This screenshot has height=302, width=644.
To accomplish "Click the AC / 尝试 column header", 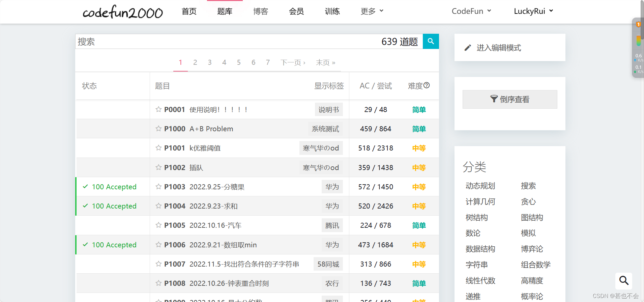I will pos(376,86).
